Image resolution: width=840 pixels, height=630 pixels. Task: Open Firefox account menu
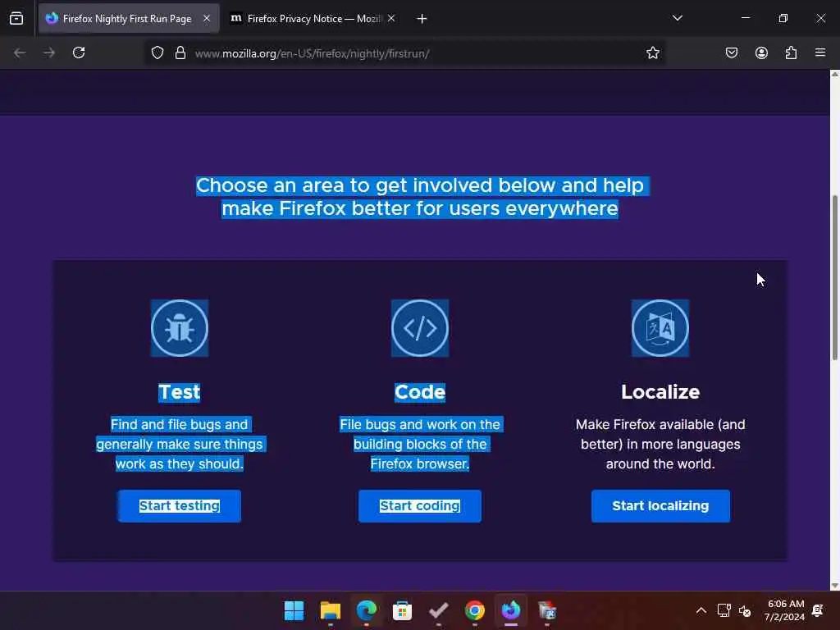[x=761, y=52]
